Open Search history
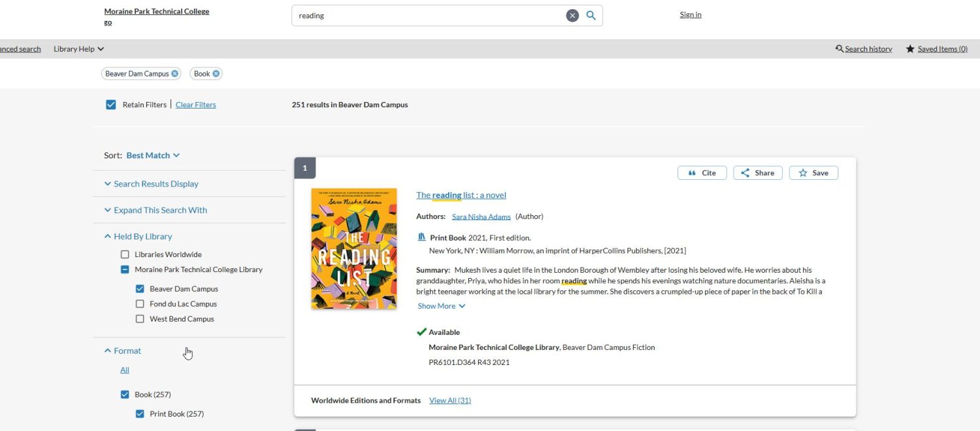Screen dimensions: 980x431 coord(864,49)
